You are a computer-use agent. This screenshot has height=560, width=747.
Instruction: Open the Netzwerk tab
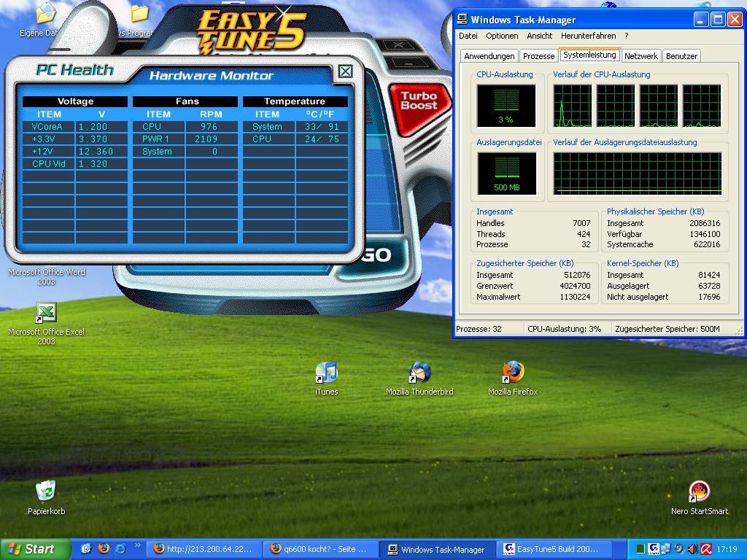pyautogui.click(x=640, y=56)
